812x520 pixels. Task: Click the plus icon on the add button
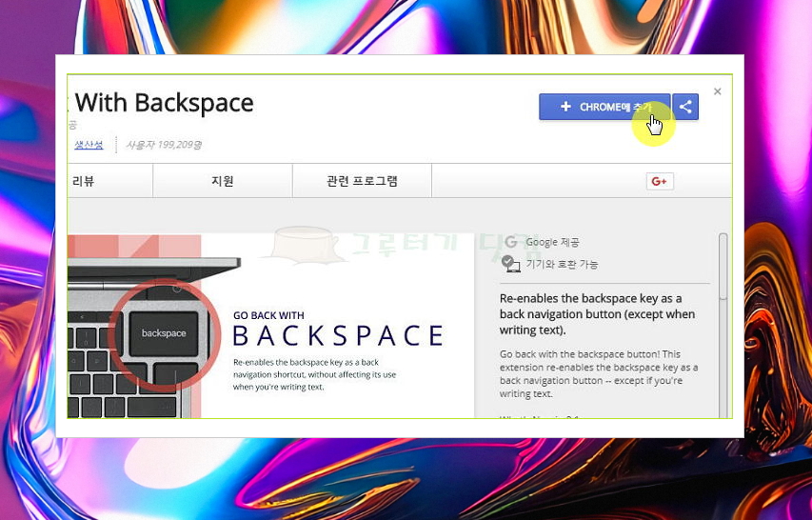565,107
